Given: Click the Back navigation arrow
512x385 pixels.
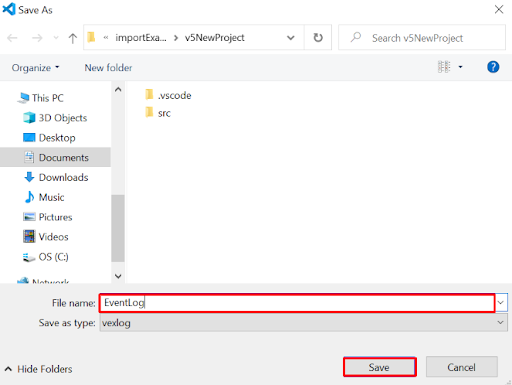Looking at the screenshot, I should pyautogui.click(x=12, y=38).
